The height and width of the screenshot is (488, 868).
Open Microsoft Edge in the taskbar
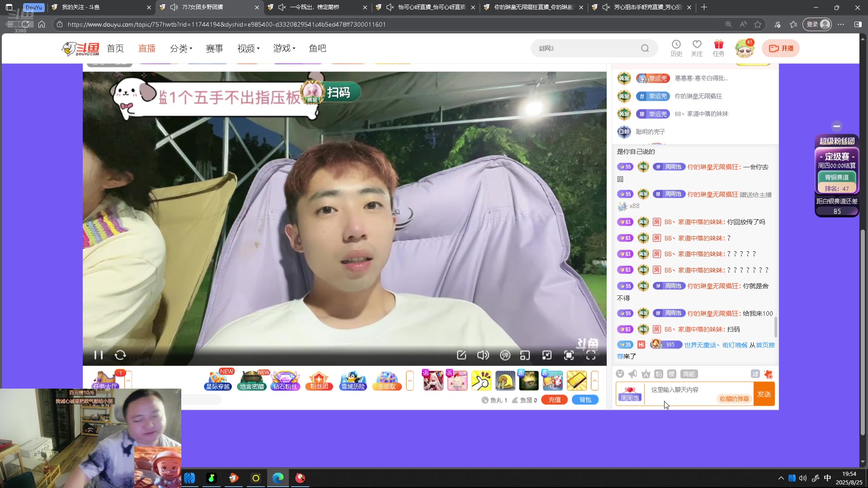click(278, 478)
